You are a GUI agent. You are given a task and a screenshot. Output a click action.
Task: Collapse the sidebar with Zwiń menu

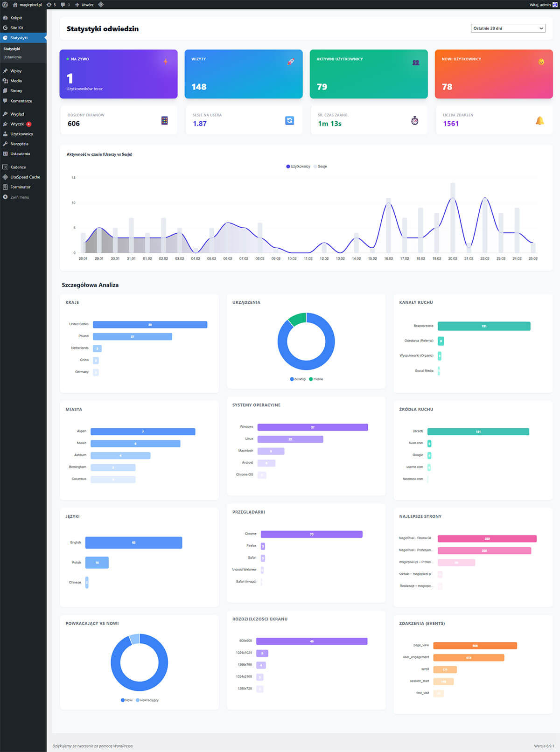point(19,197)
